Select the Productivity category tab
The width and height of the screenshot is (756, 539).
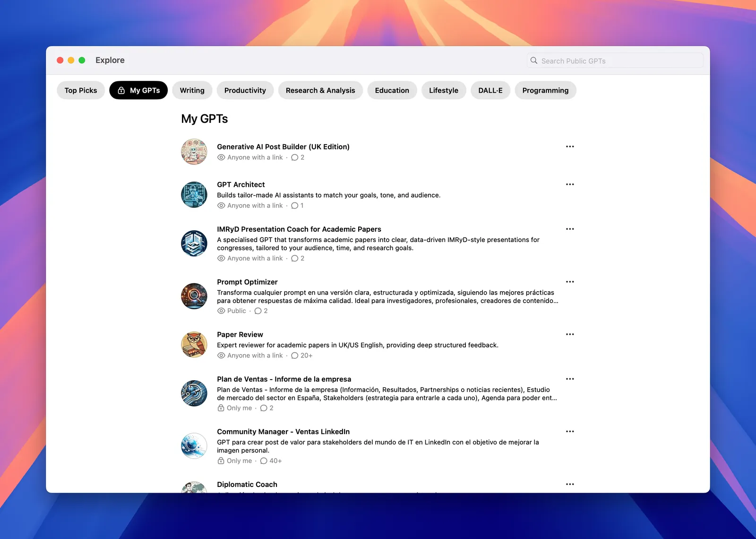pos(245,90)
